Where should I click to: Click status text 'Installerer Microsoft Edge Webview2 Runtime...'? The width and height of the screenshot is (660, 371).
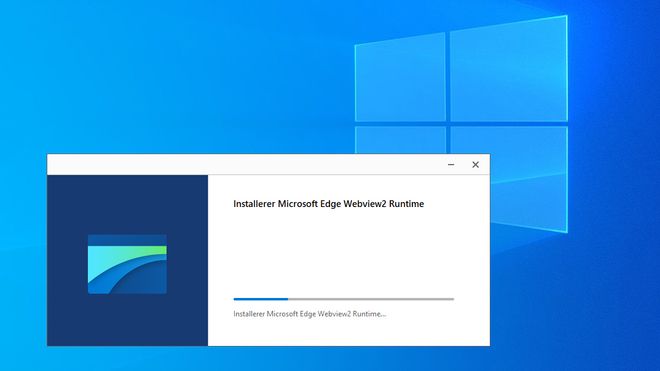[309, 314]
